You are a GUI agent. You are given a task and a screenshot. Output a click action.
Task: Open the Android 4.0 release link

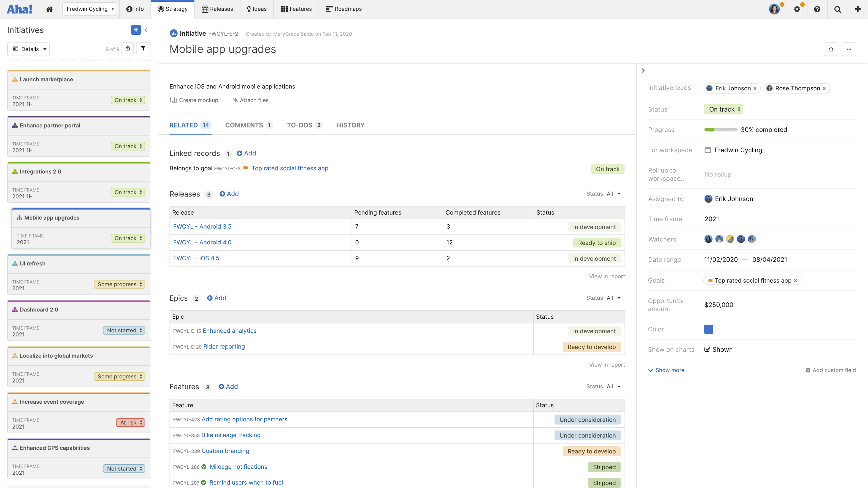(215, 242)
